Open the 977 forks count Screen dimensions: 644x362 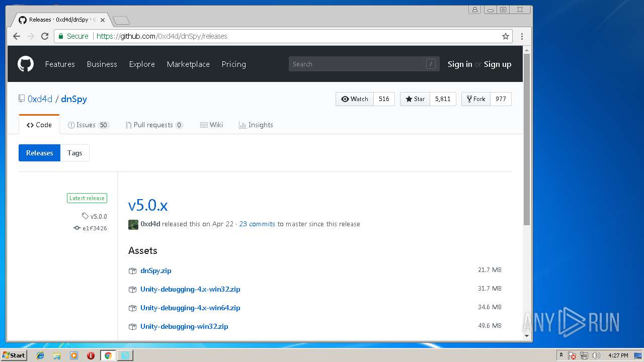[x=501, y=99]
